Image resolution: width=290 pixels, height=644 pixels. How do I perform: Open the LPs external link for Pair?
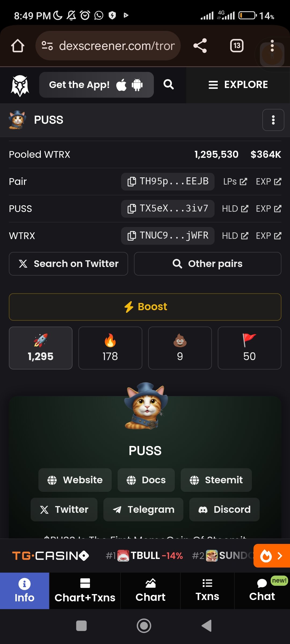[x=235, y=182]
